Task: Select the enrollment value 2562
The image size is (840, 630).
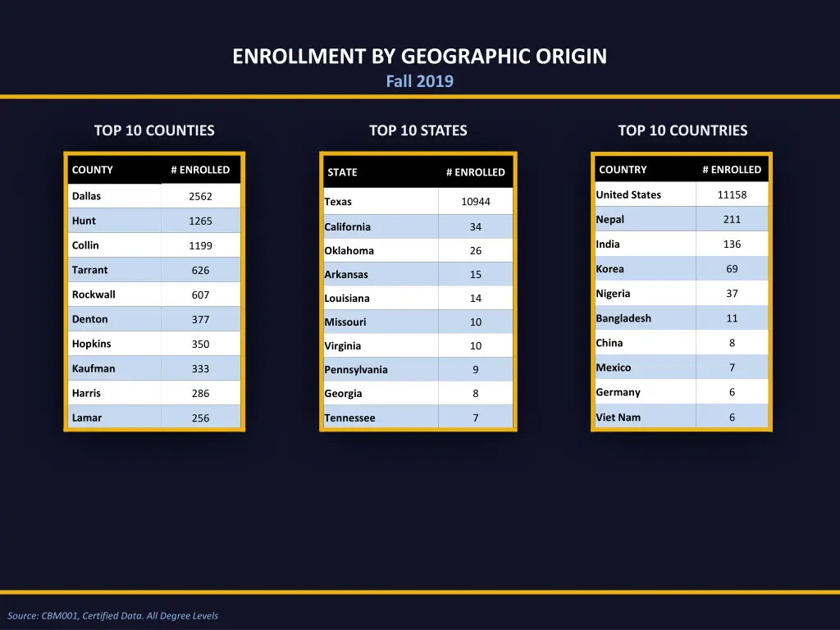Action: coord(200,196)
